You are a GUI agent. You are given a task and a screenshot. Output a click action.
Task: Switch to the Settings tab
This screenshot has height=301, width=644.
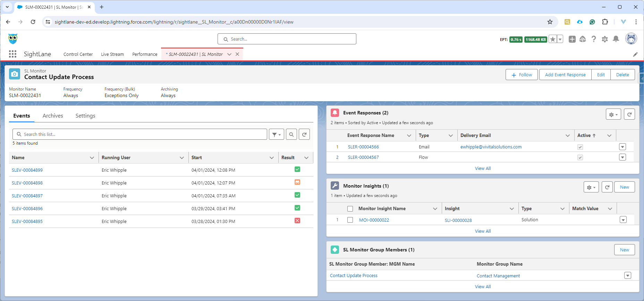85,116
